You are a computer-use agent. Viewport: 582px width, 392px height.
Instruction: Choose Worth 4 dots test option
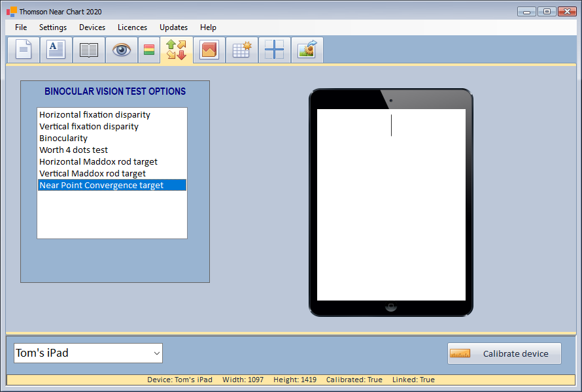74,150
